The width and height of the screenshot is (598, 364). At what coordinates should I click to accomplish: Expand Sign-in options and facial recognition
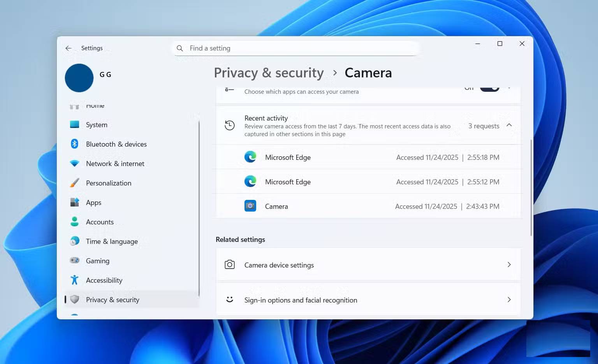point(509,300)
